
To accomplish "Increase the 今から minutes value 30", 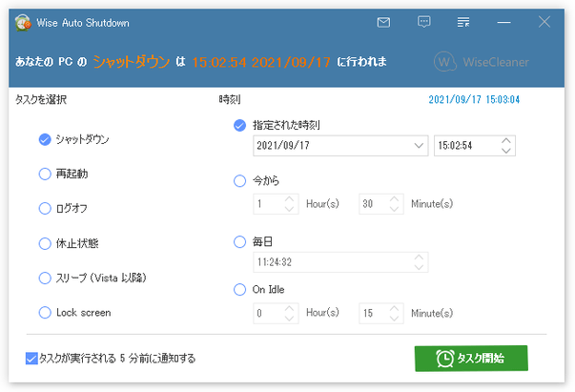I will tap(394, 199).
